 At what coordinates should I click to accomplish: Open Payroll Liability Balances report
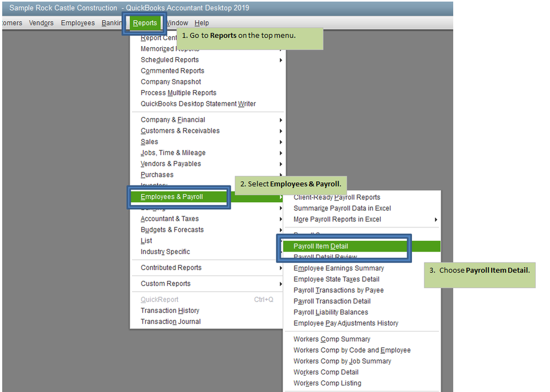[362, 312]
